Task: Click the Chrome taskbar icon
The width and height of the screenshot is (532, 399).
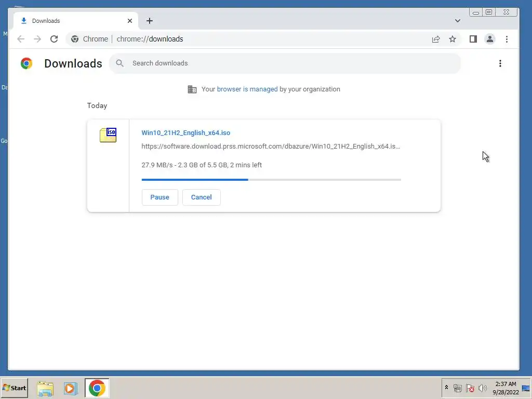Action: coord(97,388)
